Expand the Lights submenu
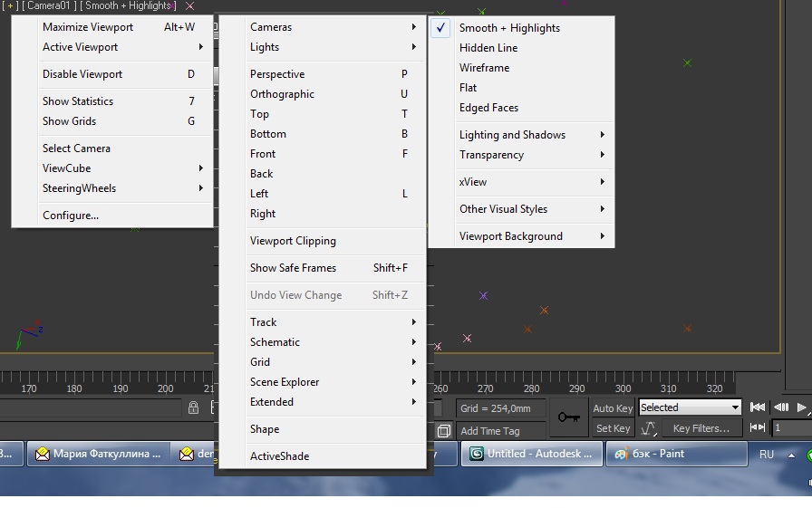Image resolution: width=812 pixels, height=508 pixels. pos(324,47)
